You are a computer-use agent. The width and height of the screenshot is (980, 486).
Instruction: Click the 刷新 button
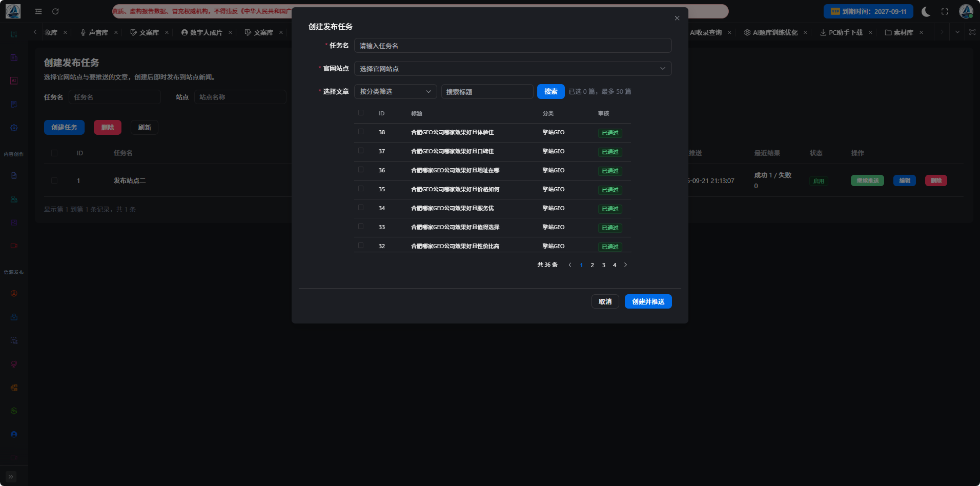(x=144, y=127)
